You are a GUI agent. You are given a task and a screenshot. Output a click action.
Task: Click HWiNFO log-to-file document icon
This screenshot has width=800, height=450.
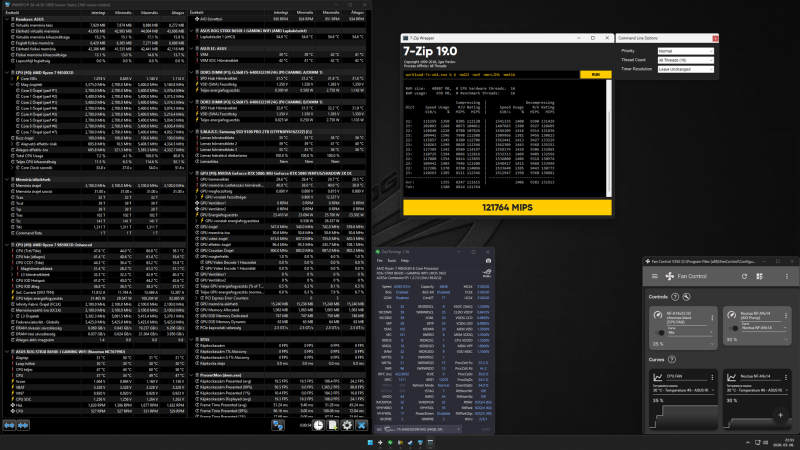(333, 425)
